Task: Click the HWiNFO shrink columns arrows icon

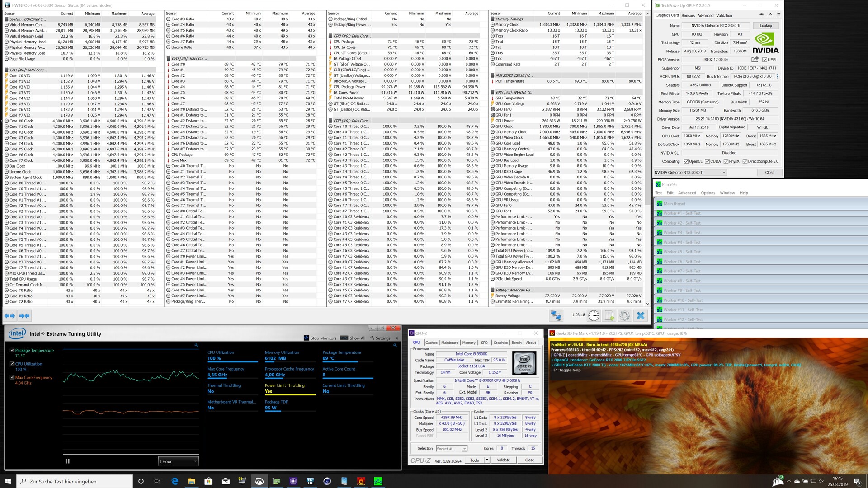Action: pos(24,316)
